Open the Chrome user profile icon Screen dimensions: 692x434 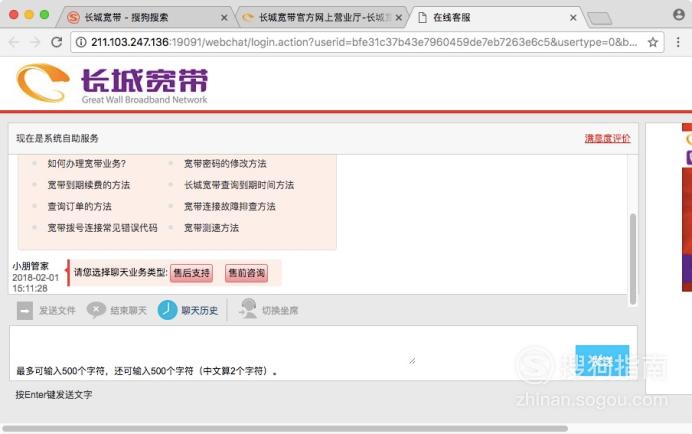679,15
